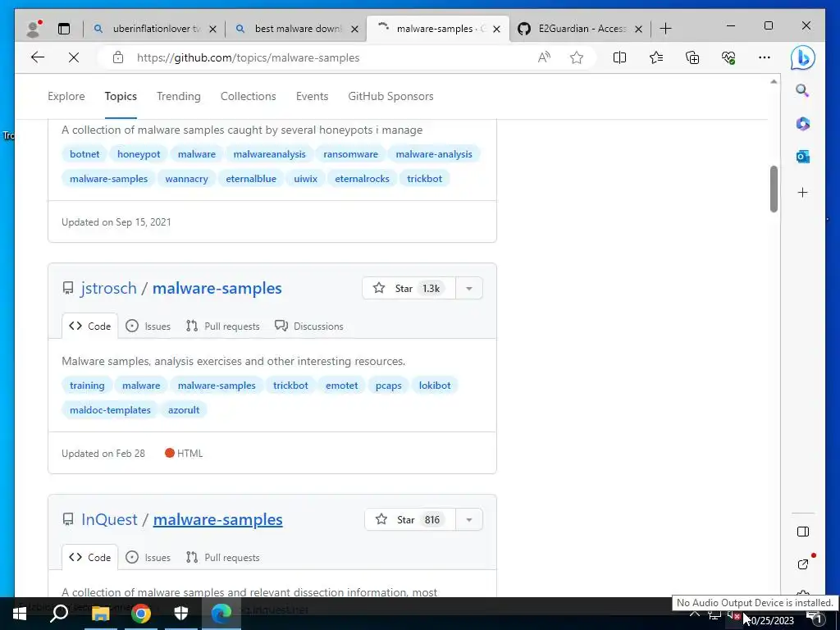Select the wannacry topic tag

tap(186, 179)
